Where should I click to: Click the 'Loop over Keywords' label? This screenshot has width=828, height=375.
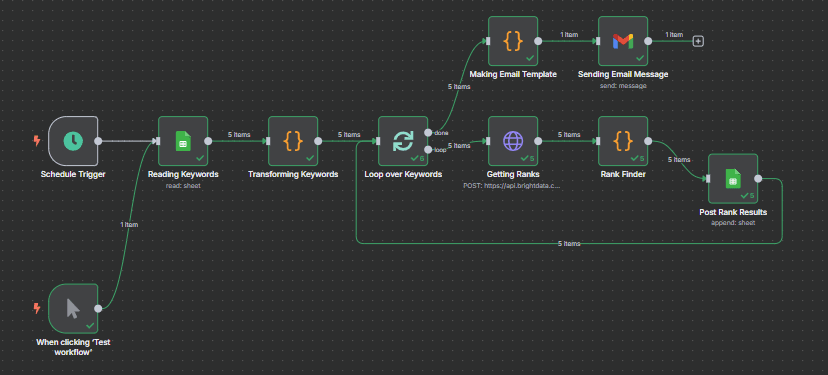[x=403, y=174]
